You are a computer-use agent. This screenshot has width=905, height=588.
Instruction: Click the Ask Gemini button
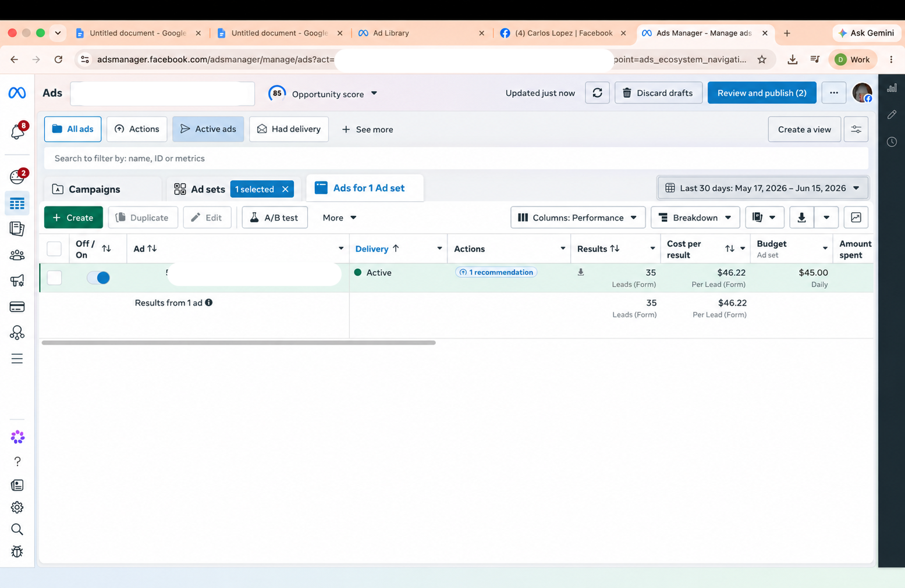pyautogui.click(x=866, y=33)
